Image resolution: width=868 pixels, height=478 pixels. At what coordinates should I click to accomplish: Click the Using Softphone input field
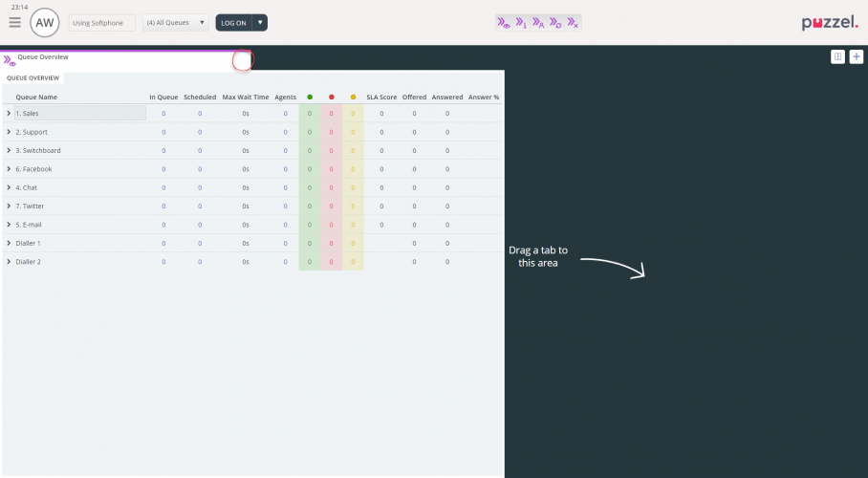101,22
